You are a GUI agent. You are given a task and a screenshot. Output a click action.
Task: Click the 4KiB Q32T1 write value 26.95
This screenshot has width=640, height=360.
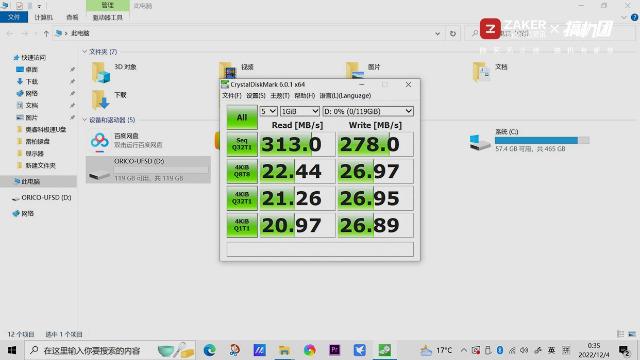[x=376, y=198]
